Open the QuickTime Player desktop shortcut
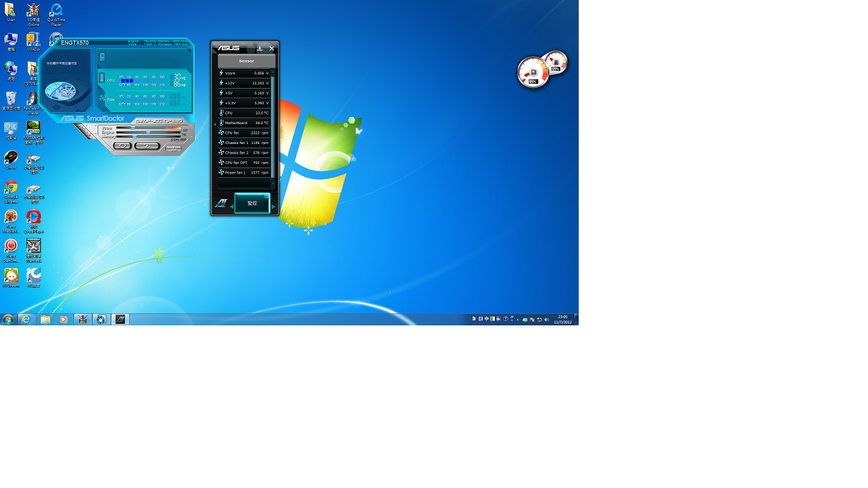The image size is (868, 488). (56, 11)
